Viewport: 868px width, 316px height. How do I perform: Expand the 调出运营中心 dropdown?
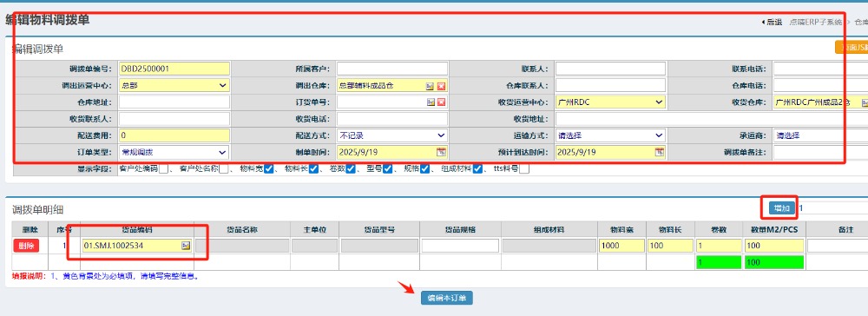point(174,86)
